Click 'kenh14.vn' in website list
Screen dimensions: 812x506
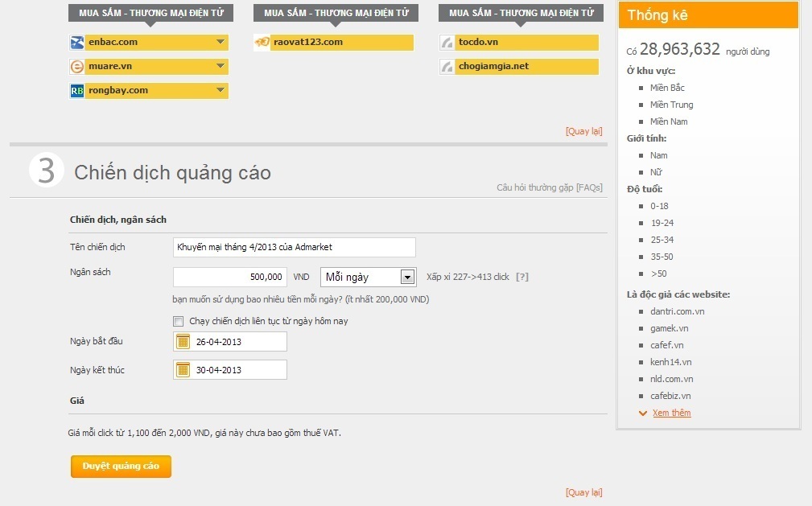[670, 362]
